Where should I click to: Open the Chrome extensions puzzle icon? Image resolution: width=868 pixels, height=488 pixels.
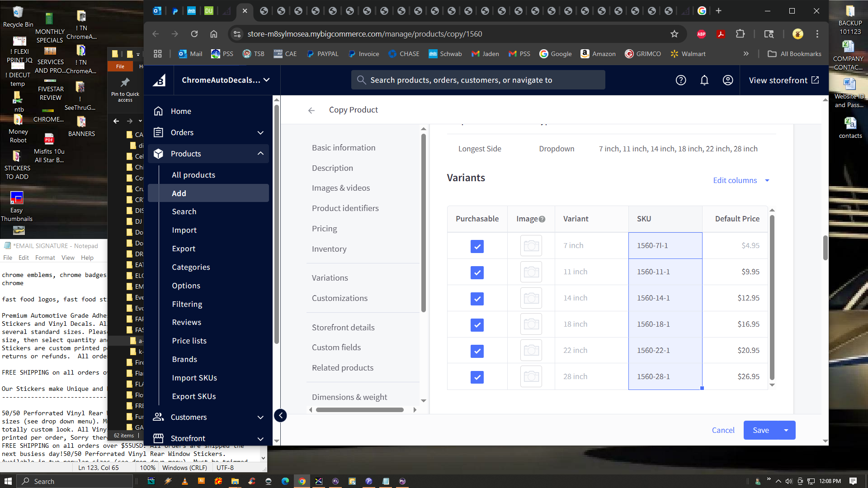[740, 34]
